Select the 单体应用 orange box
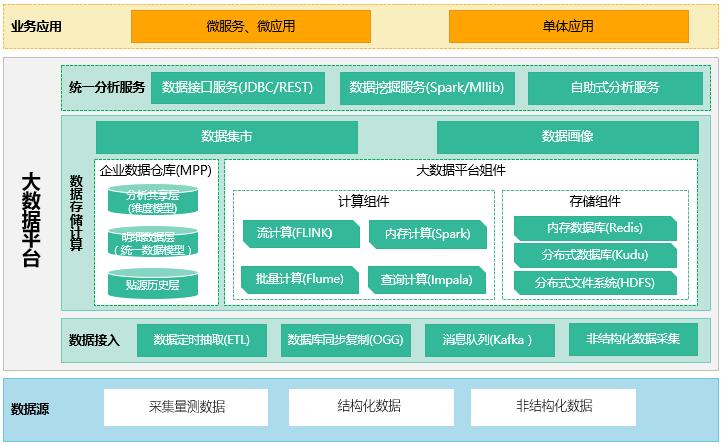 click(x=568, y=26)
